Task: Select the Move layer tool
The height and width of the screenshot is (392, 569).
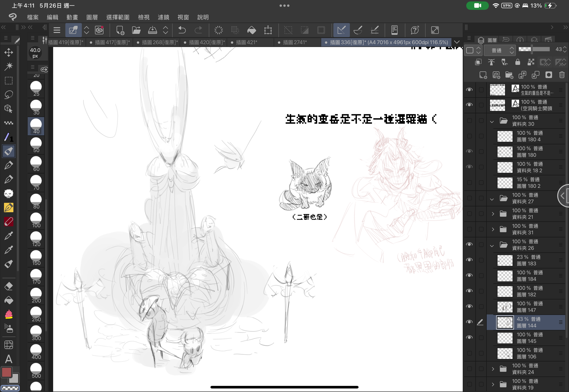Action: point(9,52)
